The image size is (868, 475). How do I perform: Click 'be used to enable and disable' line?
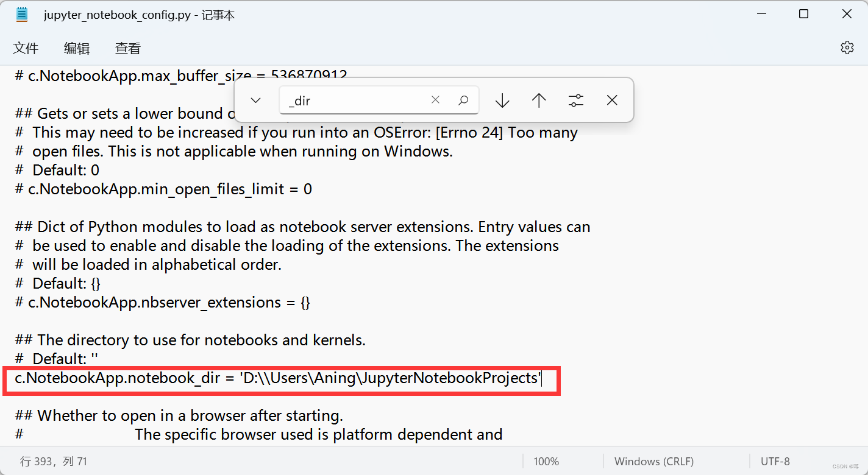[287, 245]
